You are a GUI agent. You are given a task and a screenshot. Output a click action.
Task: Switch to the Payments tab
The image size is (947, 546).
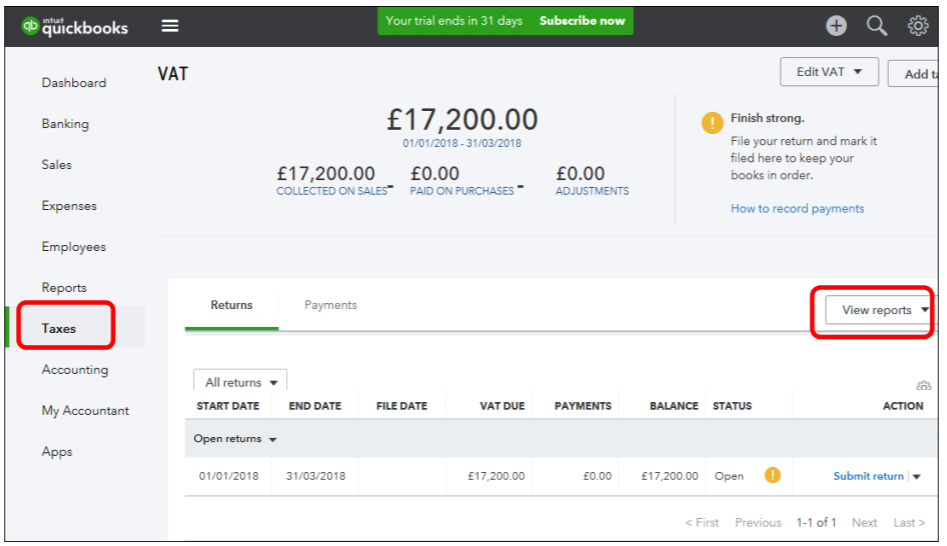click(x=330, y=305)
